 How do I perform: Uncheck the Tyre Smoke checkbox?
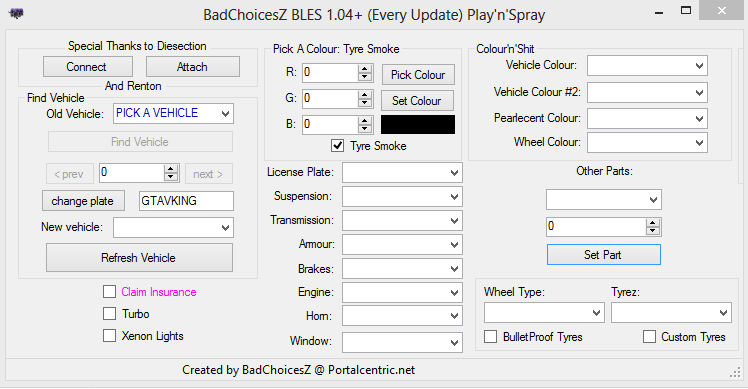(x=337, y=146)
